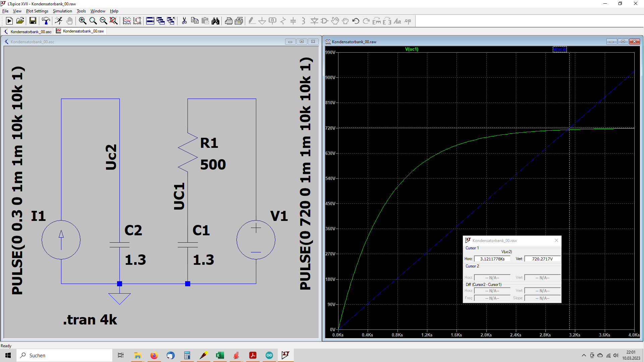Click the Print Setup icon
The height and width of the screenshot is (362, 644).
pos(239,21)
